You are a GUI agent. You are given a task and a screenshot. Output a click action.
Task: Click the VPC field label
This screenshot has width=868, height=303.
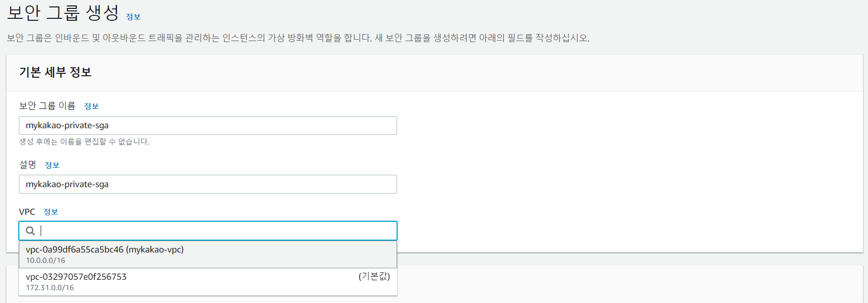pos(27,212)
